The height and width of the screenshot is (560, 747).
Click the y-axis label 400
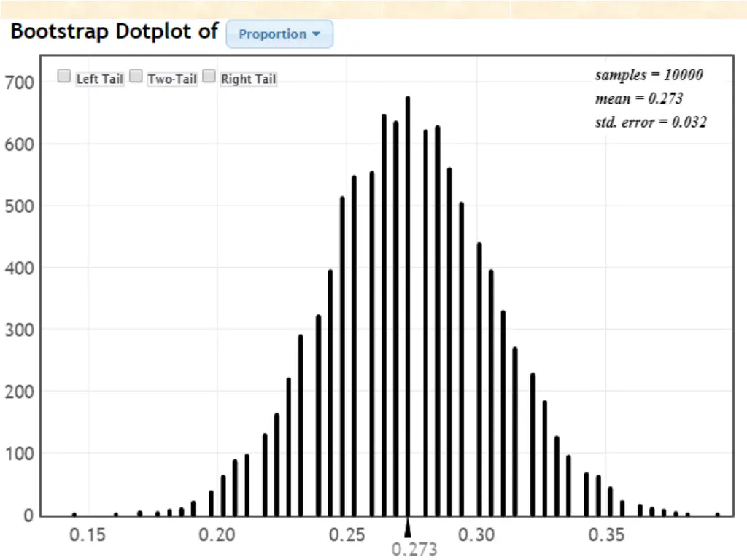20,268
